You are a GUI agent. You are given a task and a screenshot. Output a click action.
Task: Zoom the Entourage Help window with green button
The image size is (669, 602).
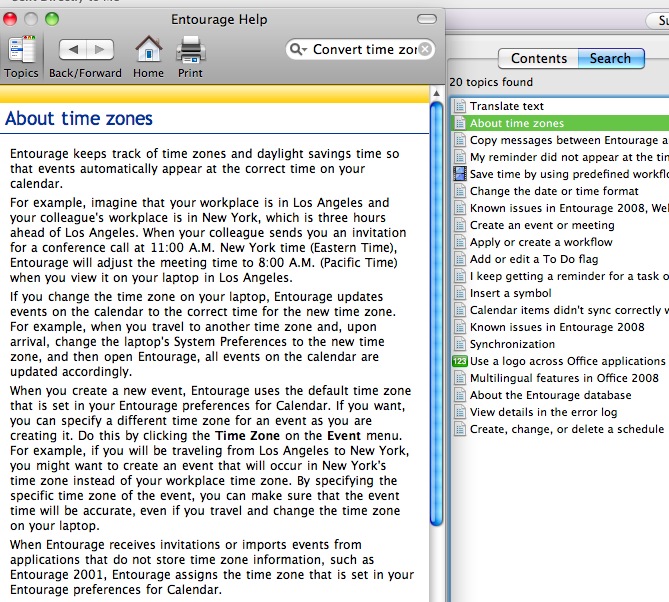pos(52,19)
